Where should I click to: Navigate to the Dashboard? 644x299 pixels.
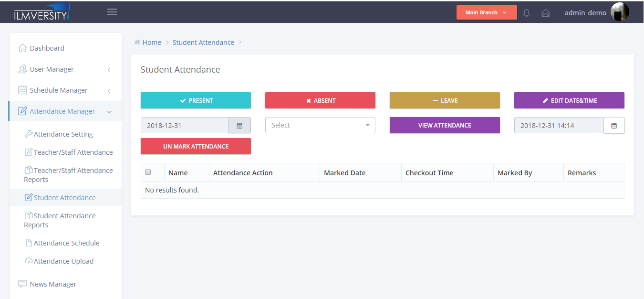(47, 48)
